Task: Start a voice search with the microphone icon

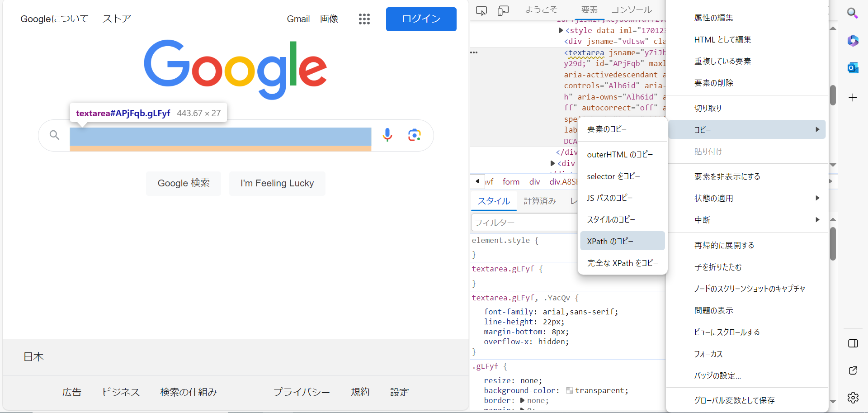Action: (x=387, y=135)
